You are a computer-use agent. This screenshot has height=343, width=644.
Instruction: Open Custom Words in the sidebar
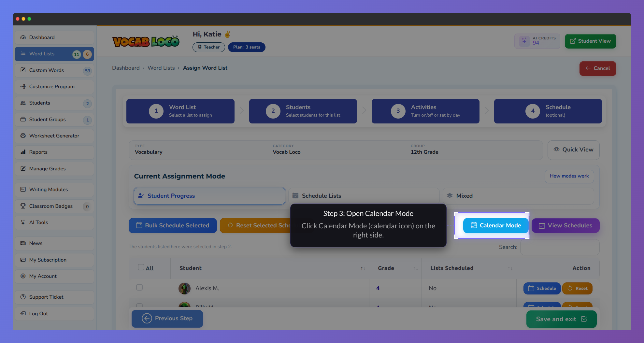[x=54, y=70]
